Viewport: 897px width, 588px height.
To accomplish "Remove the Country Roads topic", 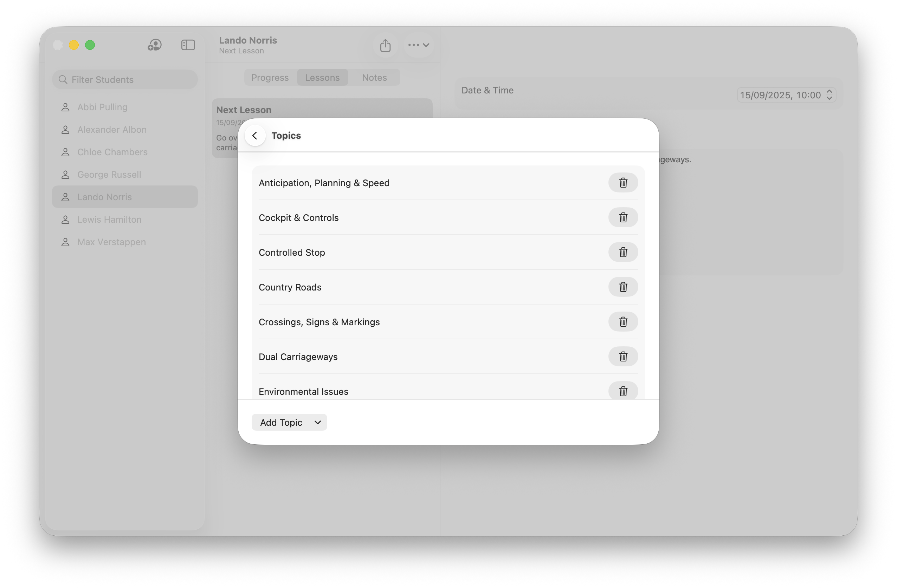I will pos(622,287).
